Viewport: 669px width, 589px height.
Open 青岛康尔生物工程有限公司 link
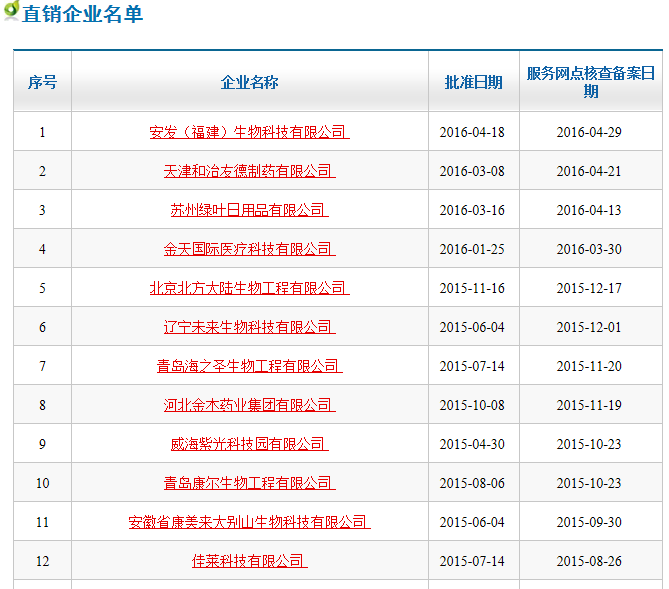point(250,483)
